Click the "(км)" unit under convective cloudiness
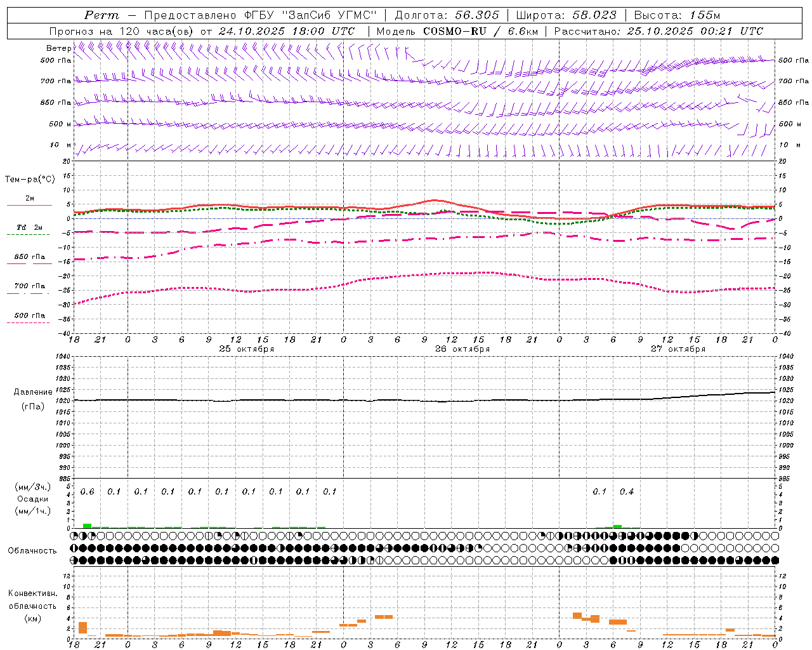This screenshot has height=650, width=812. coord(33,618)
